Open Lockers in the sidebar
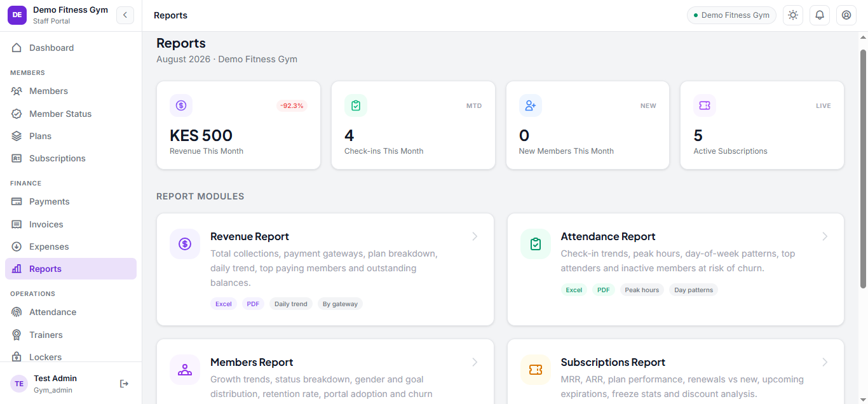This screenshot has width=868, height=404. click(71, 357)
